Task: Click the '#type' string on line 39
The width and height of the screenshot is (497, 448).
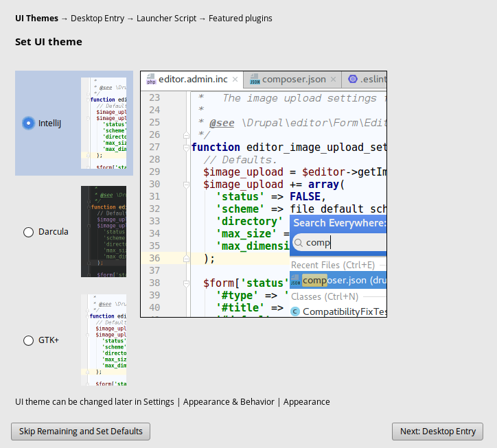Action: pyautogui.click(x=237, y=296)
